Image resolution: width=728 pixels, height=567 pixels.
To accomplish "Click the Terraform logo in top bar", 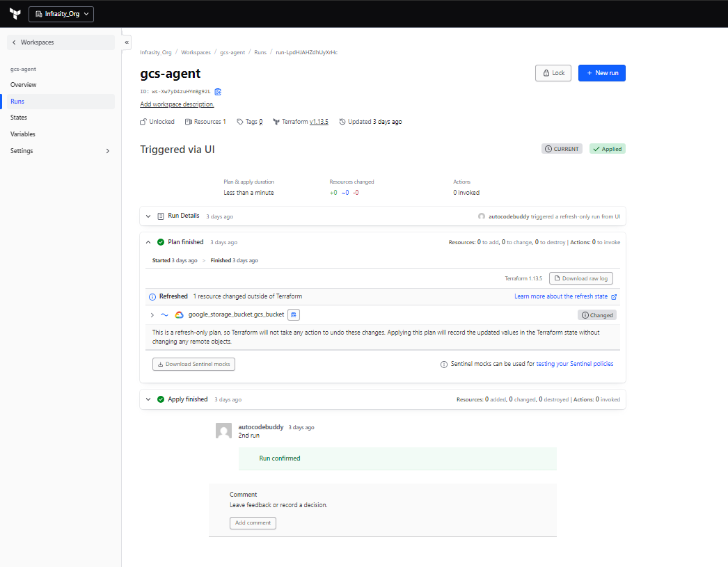I will coord(15,14).
